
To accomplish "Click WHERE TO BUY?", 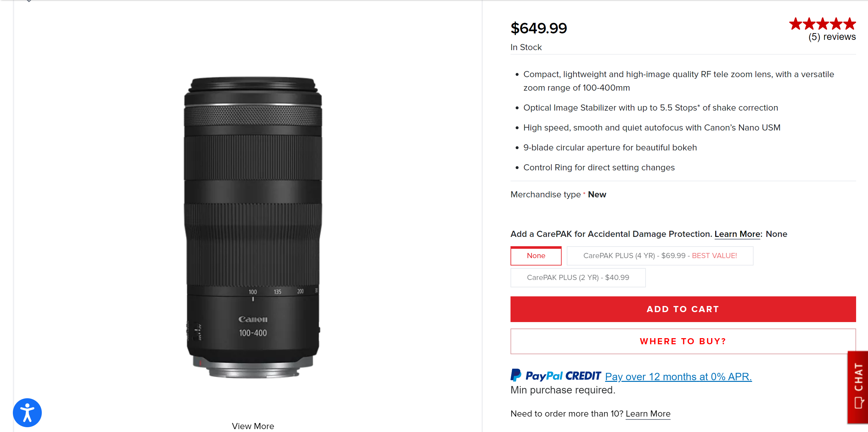I will click(682, 341).
